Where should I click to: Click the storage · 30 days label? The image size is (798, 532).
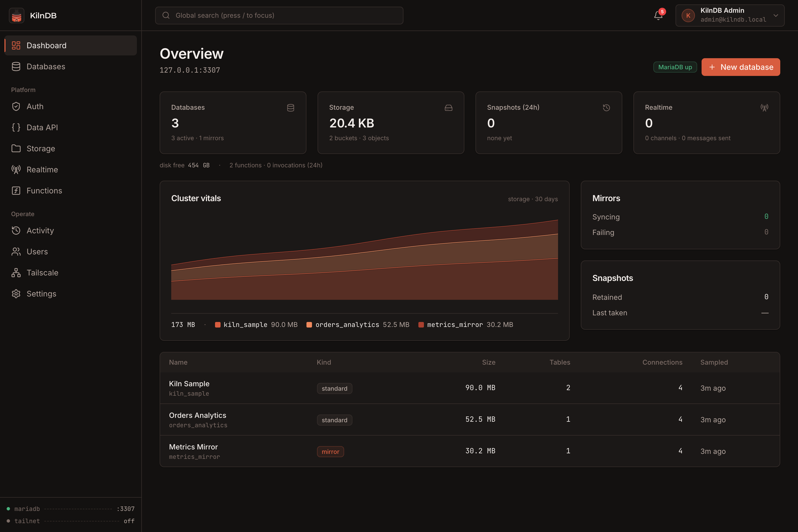coord(533,199)
